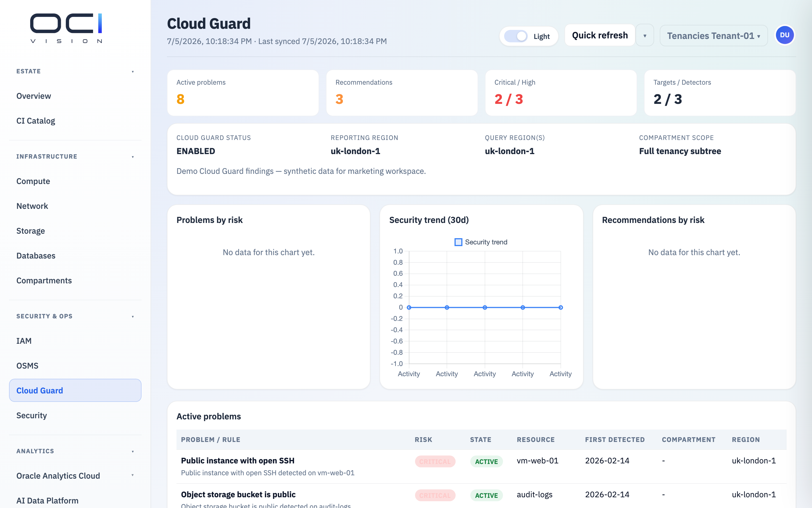The width and height of the screenshot is (812, 508).
Task: Click the Full tenancy subtree scope value
Action: pos(680,151)
